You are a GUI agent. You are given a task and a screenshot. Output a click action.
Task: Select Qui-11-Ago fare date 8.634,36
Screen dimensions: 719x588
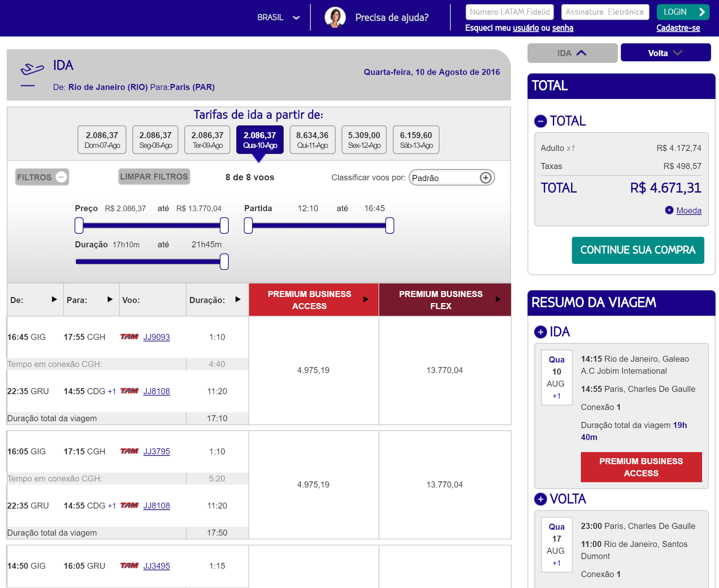pos(312,140)
